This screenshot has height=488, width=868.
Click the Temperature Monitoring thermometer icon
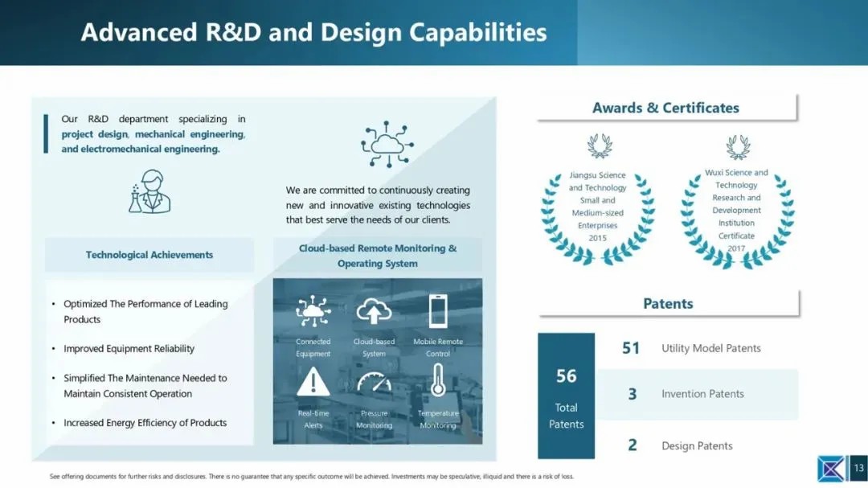438,380
